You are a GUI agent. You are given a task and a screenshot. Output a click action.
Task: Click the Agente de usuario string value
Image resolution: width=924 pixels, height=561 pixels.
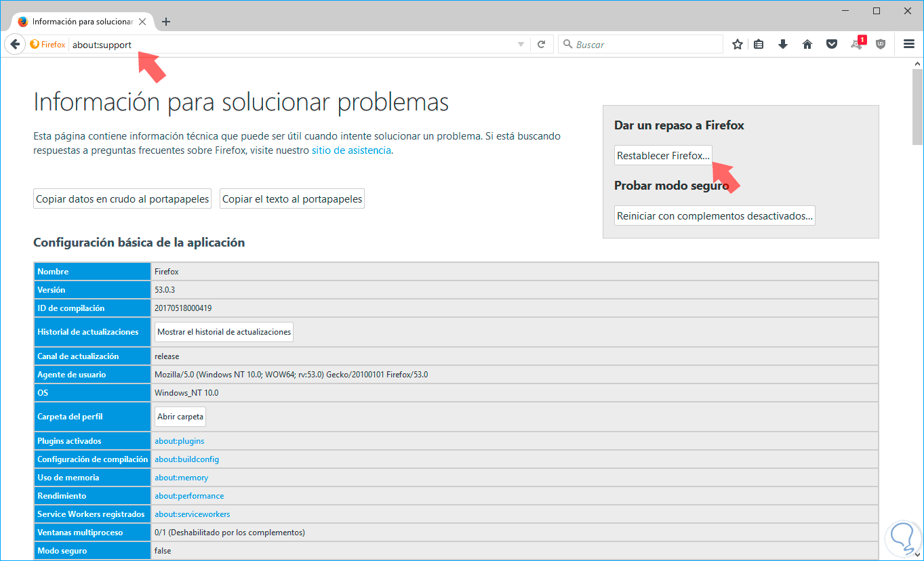291,374
